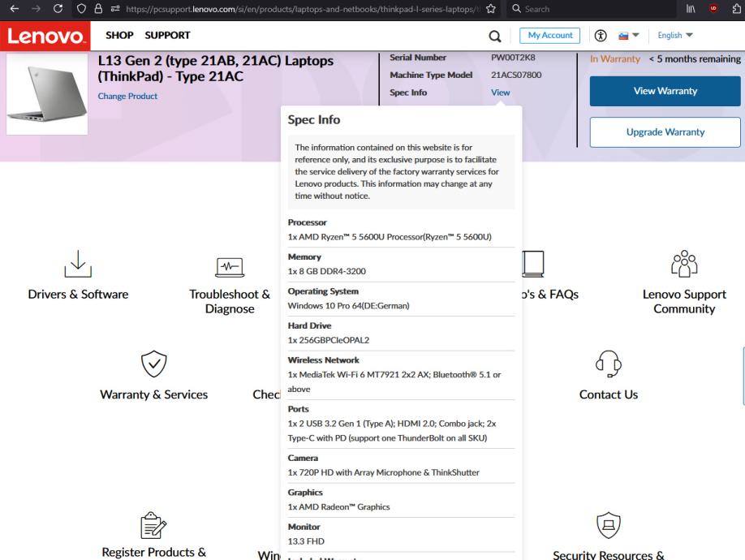The height and width of the screenshot is (560, 745).
Task: Click the '1x 8 GB DDR4-3200' memory value
Action: pos(327,271)
